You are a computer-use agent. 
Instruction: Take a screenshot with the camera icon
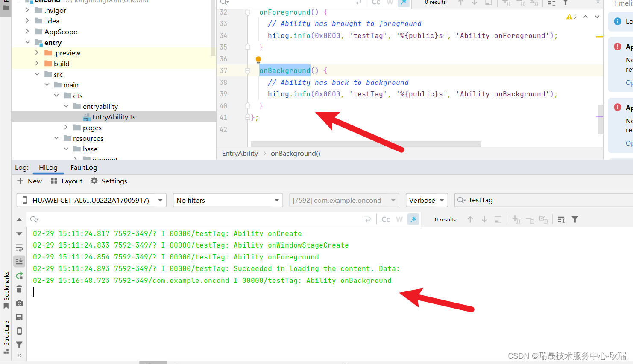click(19, 303)
